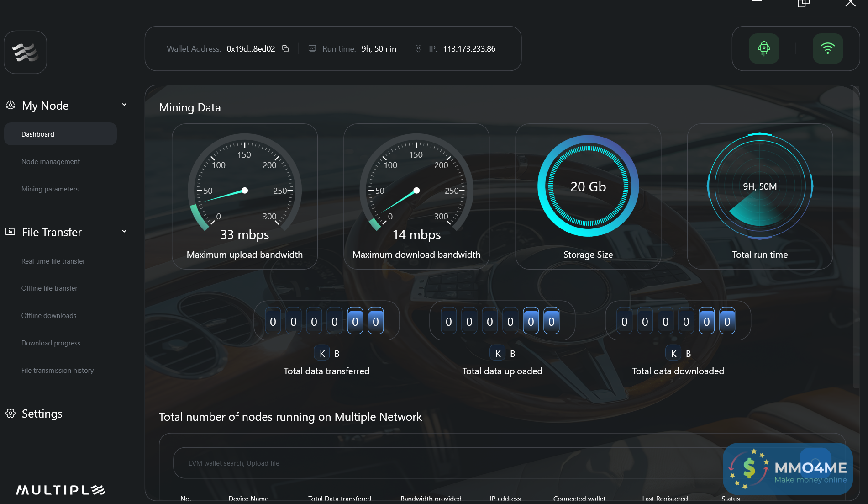The height and width of the screenshot is (504, 868).
Task: Open File transmission history
Action: click(58, 370)
